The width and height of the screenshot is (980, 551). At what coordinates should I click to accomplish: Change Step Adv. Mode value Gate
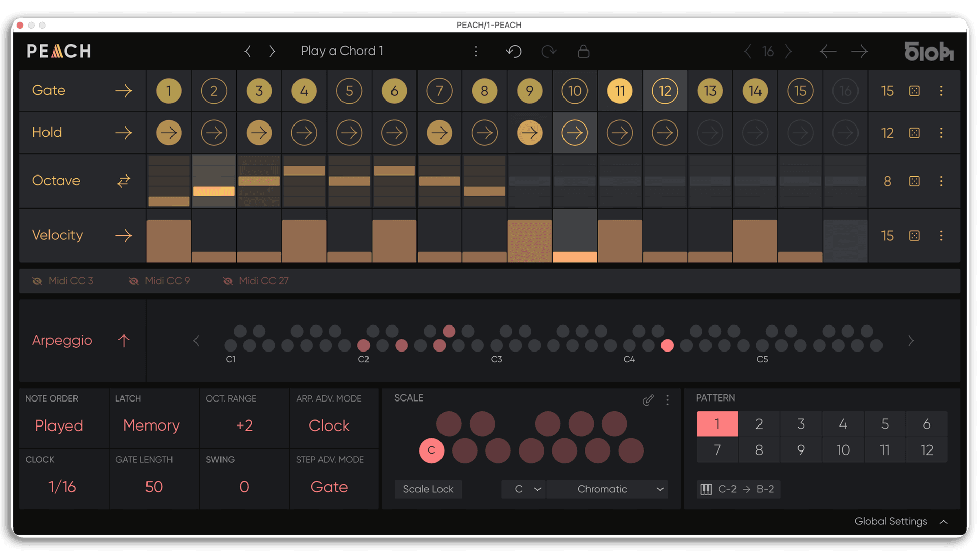tap(329, 487)
